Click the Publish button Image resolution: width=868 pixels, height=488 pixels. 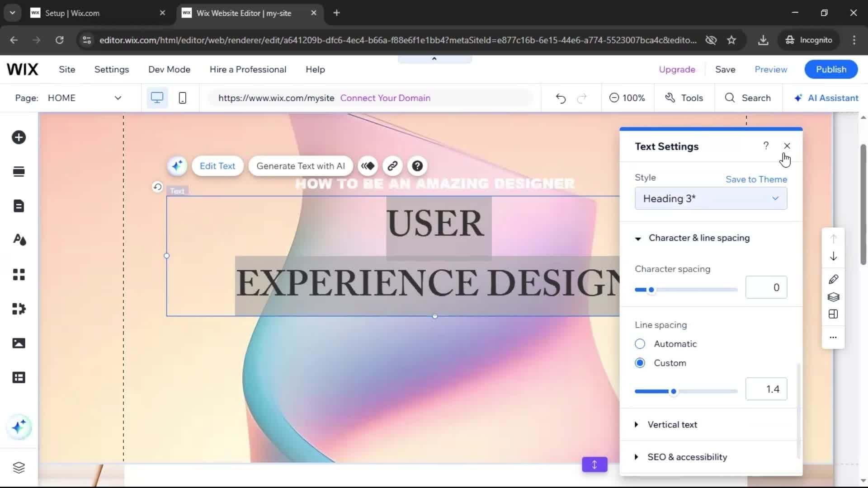tap(831, 70)
